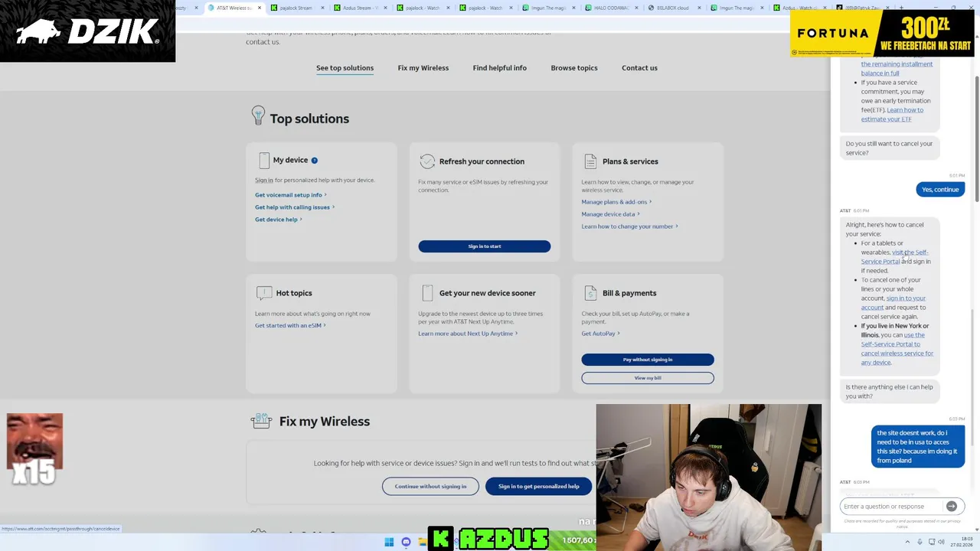
Task: Open Get voicemail setup info link
Action: (290, 195)
